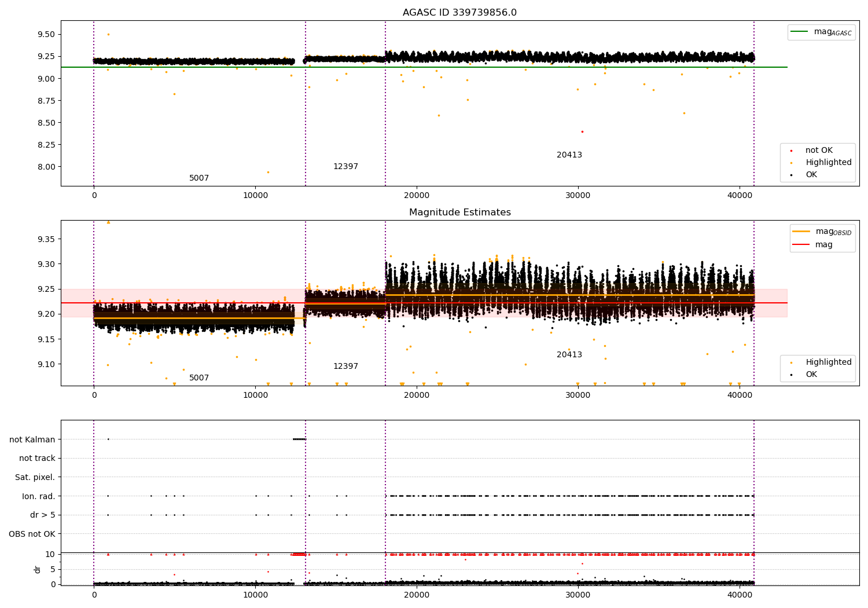Click the 'Ion. rad.' row label
The height and width of the screenshot is (608, 868).
coord(39,497)
